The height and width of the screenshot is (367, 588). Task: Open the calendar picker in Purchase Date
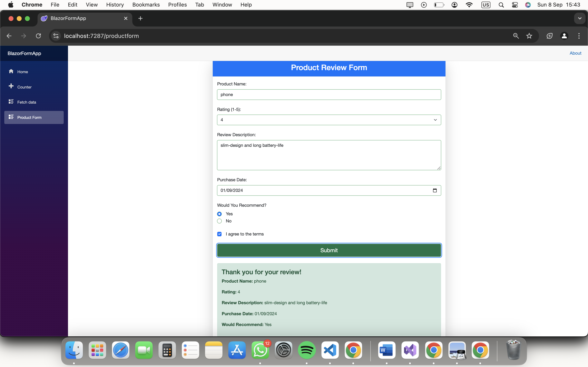click(435, 191)
